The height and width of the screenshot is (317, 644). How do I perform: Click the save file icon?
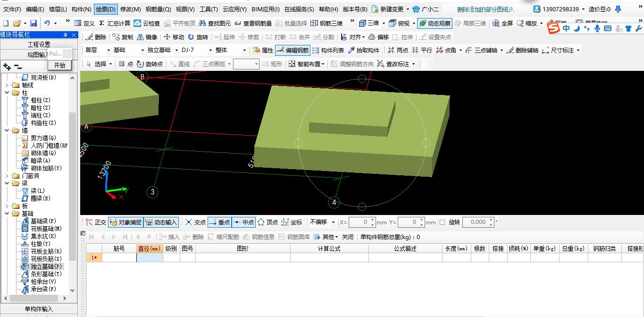(x=33, y=23)
